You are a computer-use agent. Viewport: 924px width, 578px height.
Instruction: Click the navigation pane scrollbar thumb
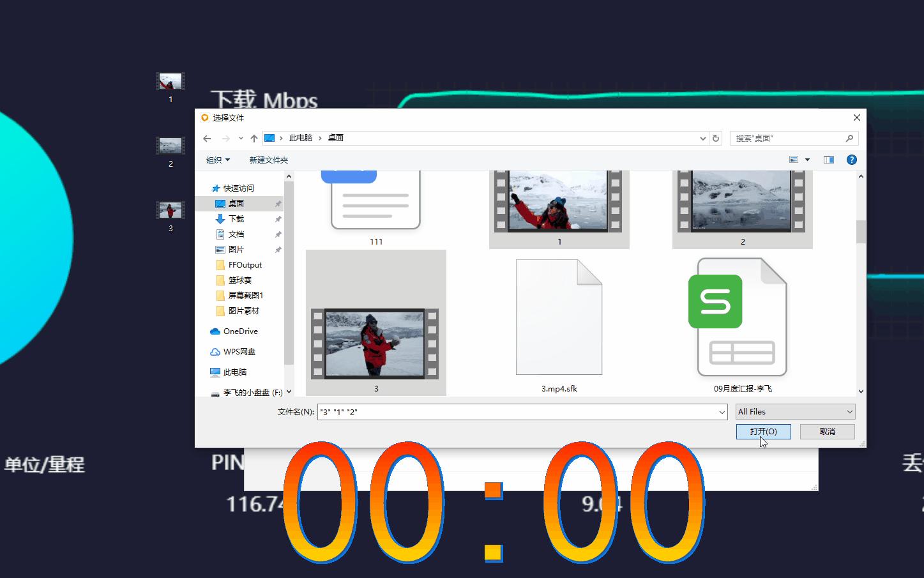pyautogui.click(x=289, y=273)
